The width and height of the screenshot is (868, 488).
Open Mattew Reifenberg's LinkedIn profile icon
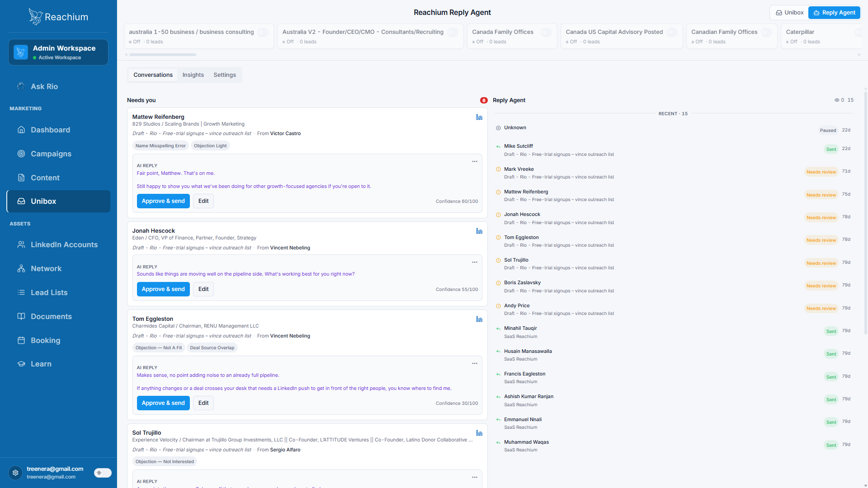pos(479,117)
